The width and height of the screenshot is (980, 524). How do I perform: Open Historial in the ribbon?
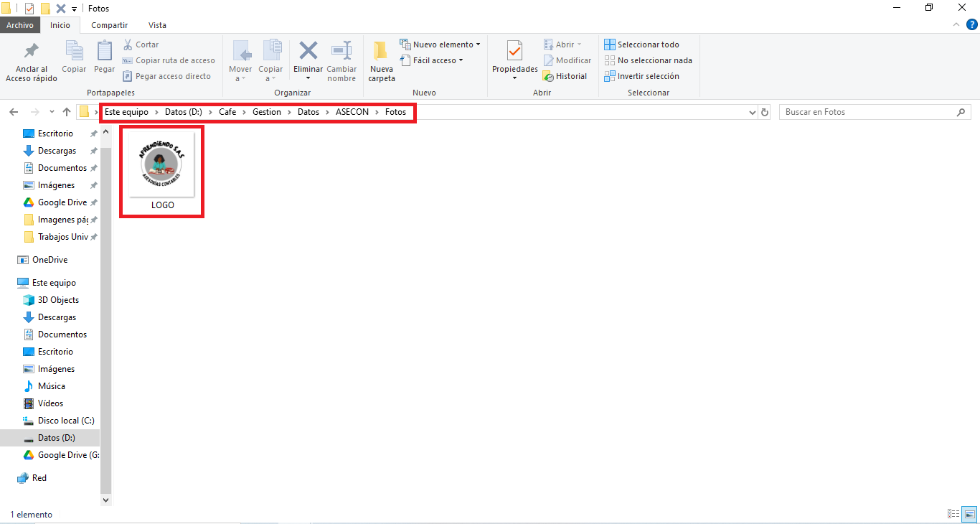tap(565, 76)
